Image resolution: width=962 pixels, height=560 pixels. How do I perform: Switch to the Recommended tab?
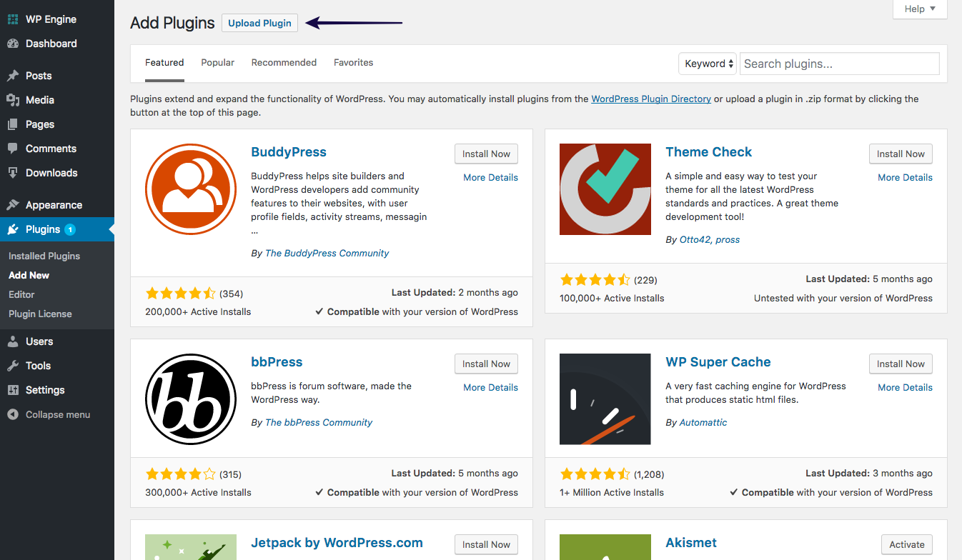point(284,63)
